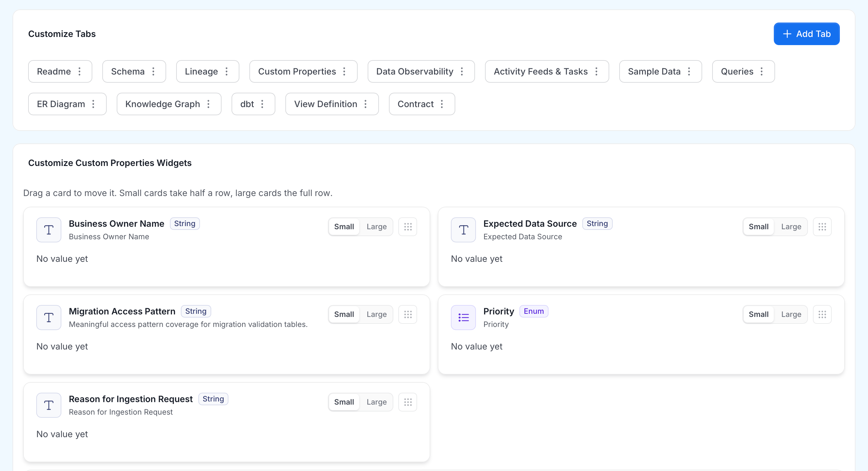This screenshot has width=868, height=471.
Task: Open the Lineage tab kebab menu
Action: pos(227,71)
